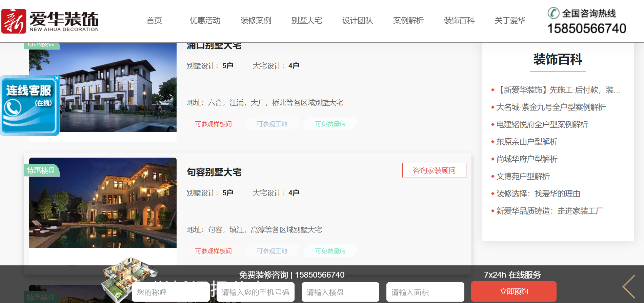Screen dimensions: 644x303
Task: Click 免费装修咨询 | 15850566740 text
Action: tap(292, 275)
